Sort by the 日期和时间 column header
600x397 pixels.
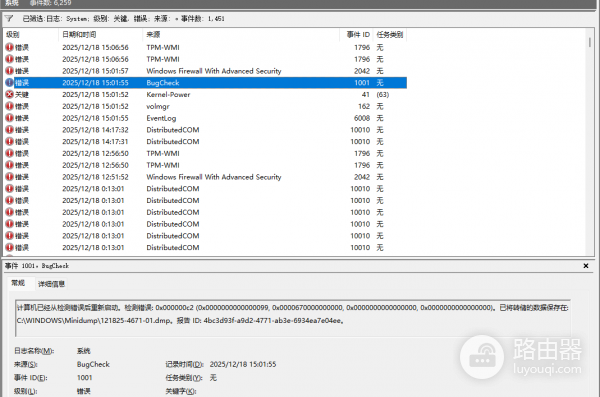101,34
